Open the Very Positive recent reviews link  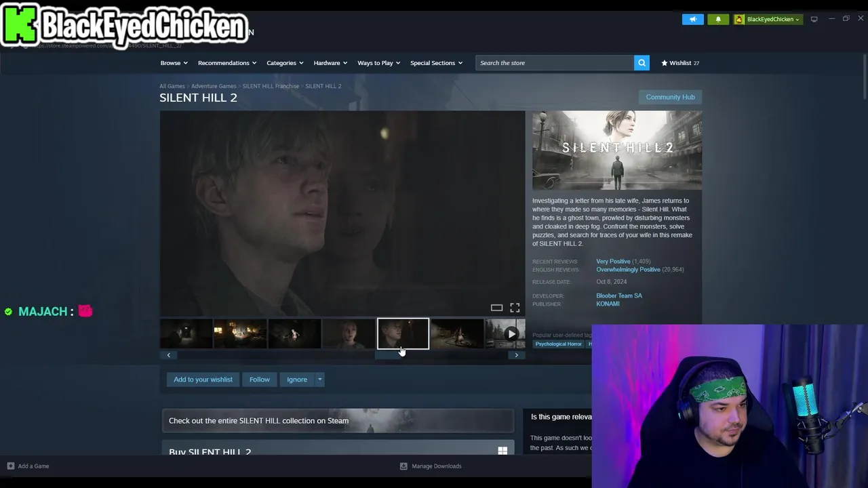click(613, 261)
